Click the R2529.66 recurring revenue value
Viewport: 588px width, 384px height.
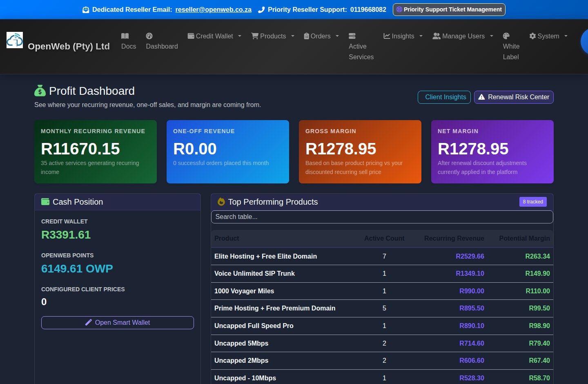click(470, 256)
